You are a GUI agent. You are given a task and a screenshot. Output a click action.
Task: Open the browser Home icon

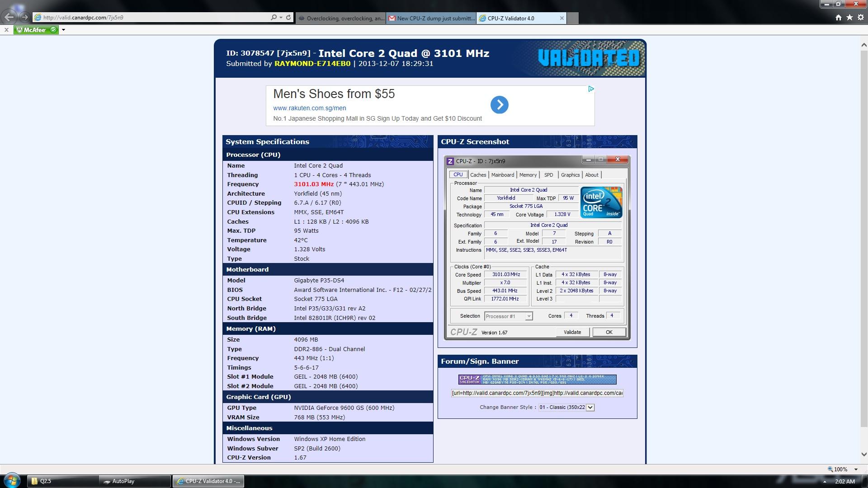839,18
